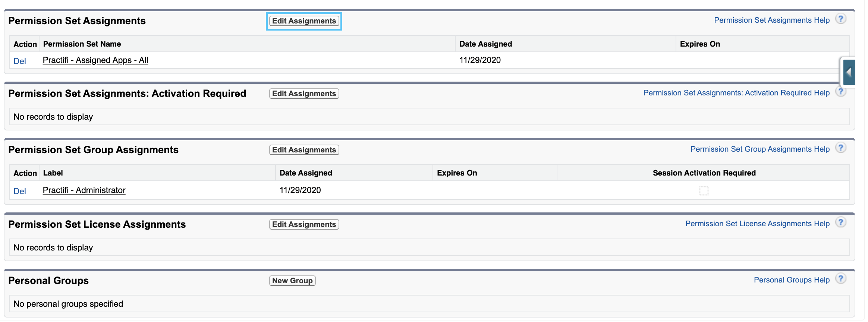Viewport: 868px width, 322px height.
Task: Click 'No personal groups specified' text
Action: [x=68, y=304]
